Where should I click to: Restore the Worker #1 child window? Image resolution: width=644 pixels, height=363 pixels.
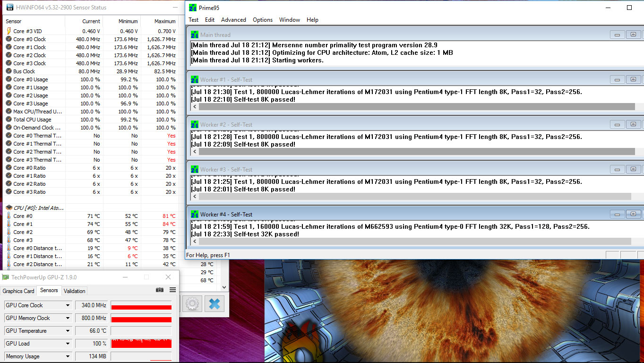pyautogui.click(x=634, y=79)
